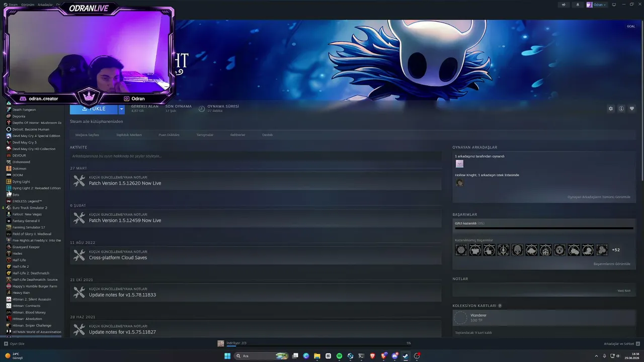Open Spotify from the taskbar
Viewport: 644px width, 362px height.
(339, 356)
